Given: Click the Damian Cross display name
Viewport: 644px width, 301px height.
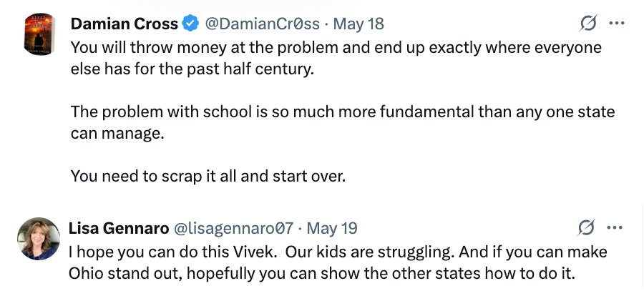Looking at the screenshot, I should (x=124, y=24).
